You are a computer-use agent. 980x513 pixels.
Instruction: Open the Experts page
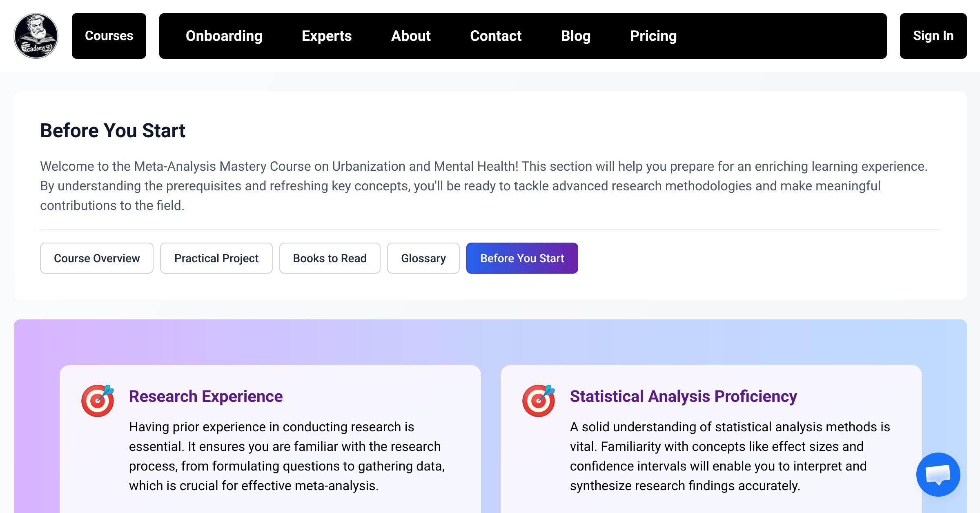pyautogui.click(x=326, y=36)
